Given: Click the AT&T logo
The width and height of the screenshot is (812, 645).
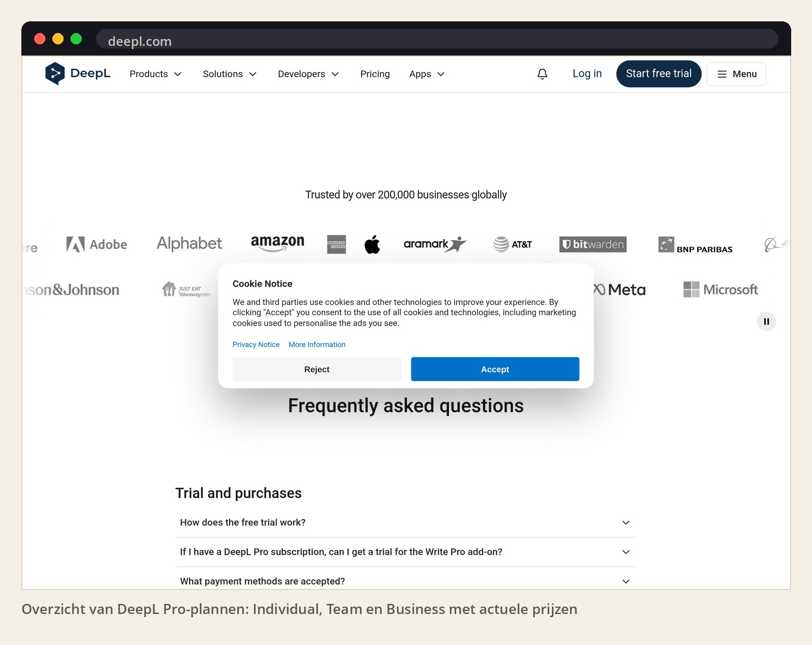Looking at the screenshot, I should pyautogui.click(x=512, y=244).
